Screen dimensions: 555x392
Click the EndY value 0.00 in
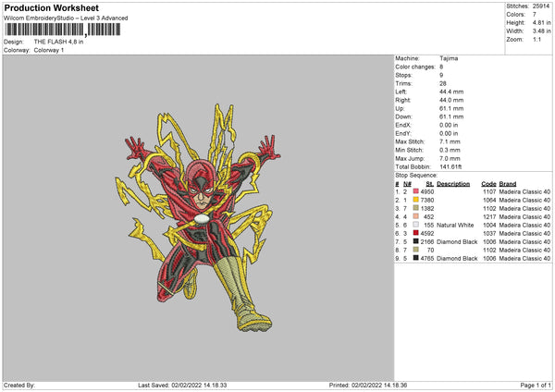pos(449,133)
